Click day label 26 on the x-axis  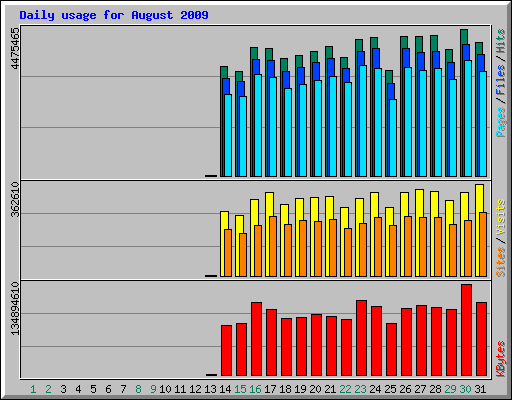[405, 389]
